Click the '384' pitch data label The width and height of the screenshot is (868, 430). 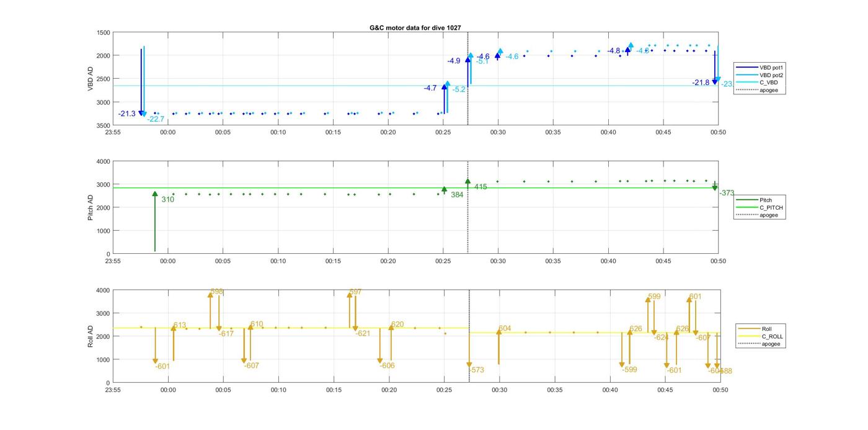[x=457, y=195]
